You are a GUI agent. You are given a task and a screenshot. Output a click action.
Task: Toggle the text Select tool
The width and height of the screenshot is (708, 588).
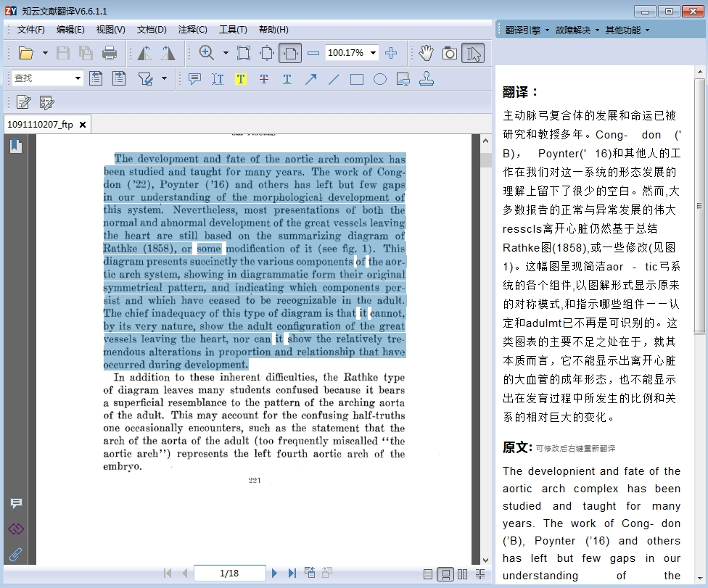coord(473,53)
